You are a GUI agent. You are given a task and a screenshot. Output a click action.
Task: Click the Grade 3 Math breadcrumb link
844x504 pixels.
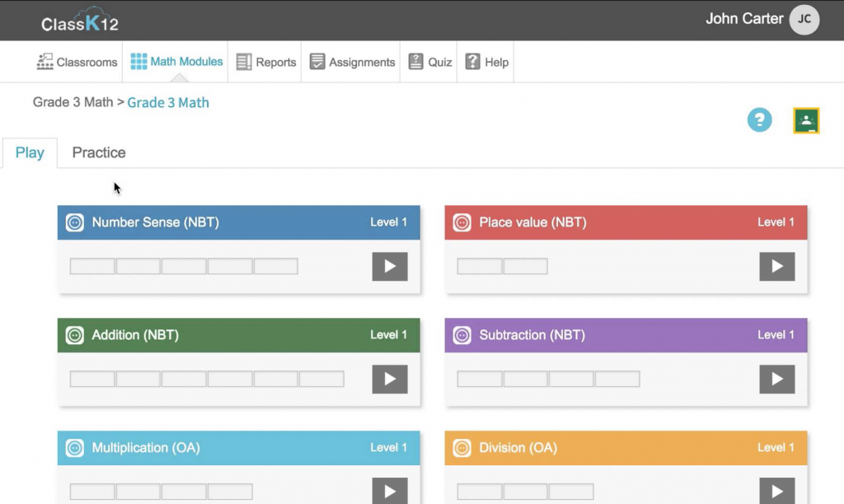pos(168,103)
